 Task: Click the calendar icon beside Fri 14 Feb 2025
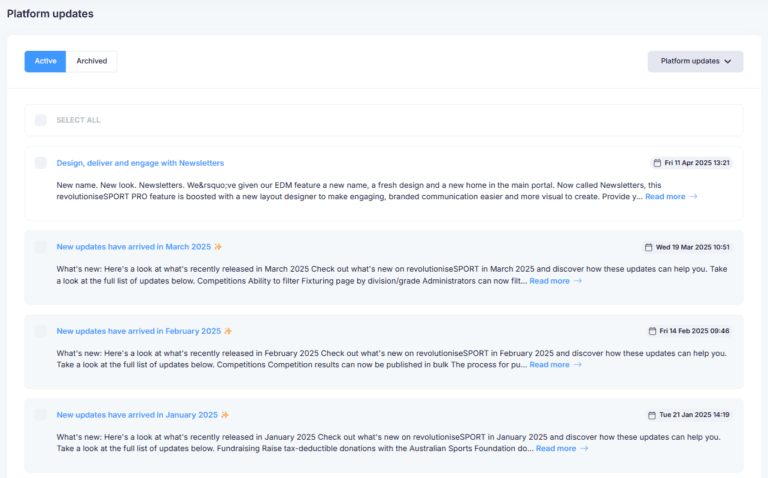(x=651, y=331)
